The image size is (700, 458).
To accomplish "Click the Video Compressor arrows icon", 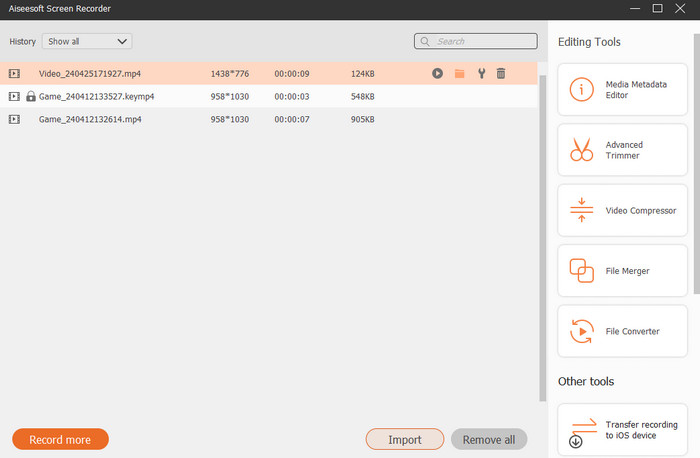I will tap(581, 210).
